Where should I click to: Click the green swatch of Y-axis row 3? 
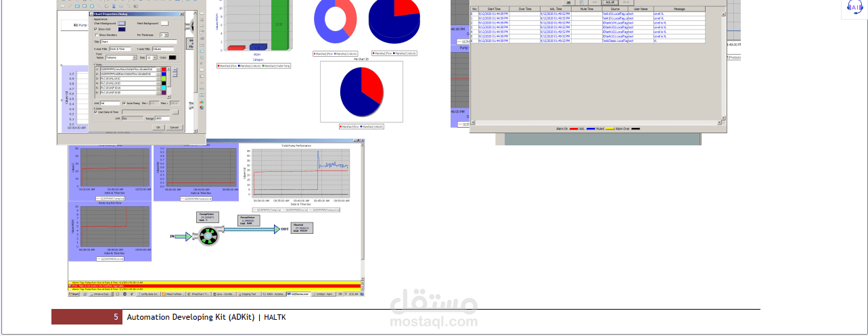pos(164,78)
